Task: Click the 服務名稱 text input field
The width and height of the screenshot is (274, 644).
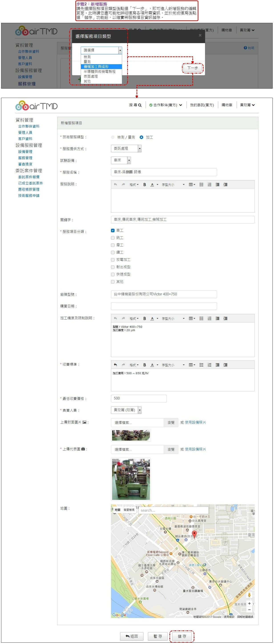Action: (x=164, y=172)
